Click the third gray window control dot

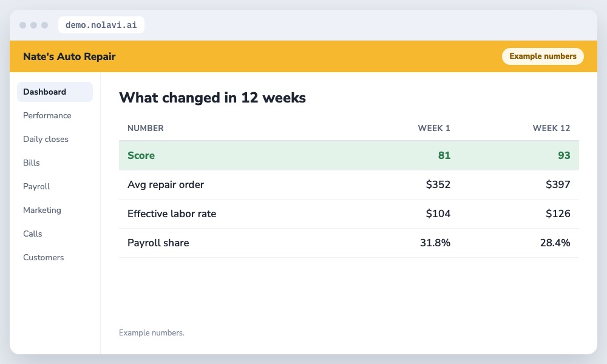44,25
